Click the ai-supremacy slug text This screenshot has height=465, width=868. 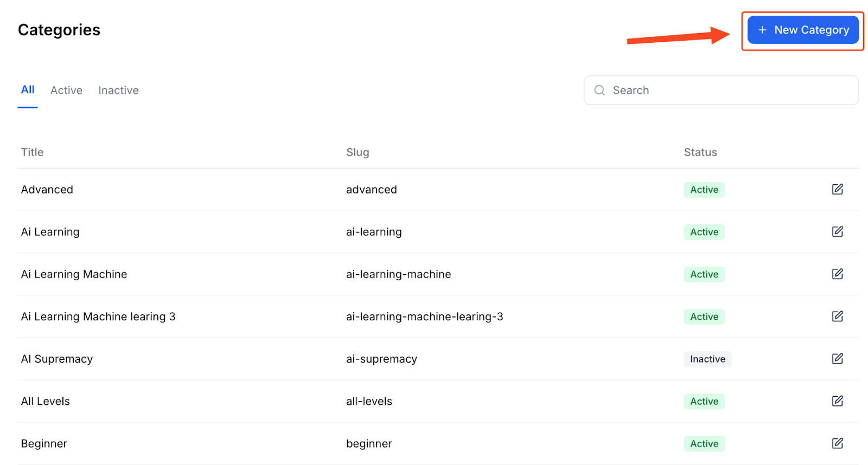point(381,359)
